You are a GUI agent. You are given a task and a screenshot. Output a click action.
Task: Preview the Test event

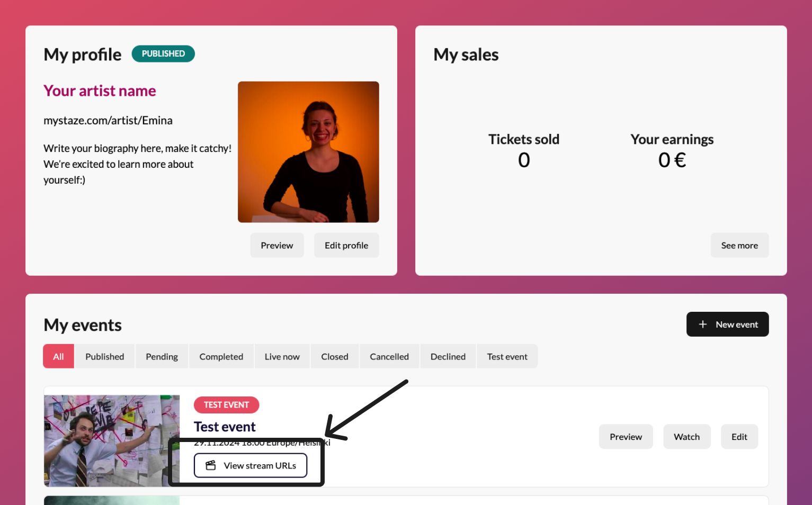pyautogui.click(x=626, y=437)
